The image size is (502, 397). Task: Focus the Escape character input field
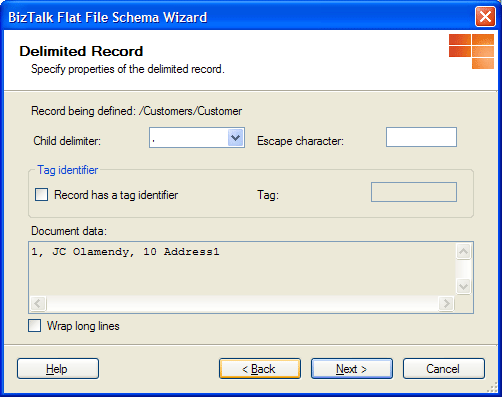pos(421,137)
